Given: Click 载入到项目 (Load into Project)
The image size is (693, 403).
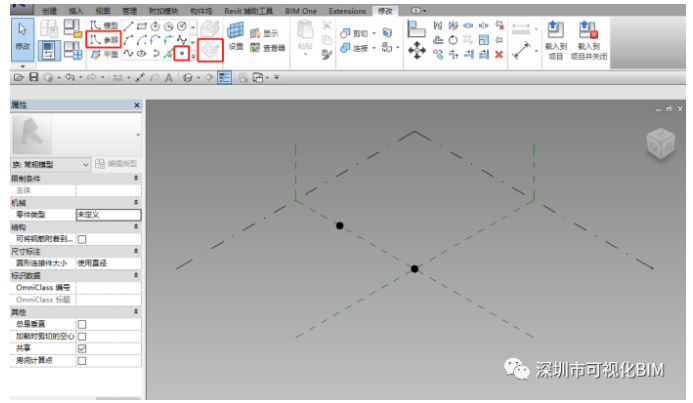Looking at the screenshot, I should 556,41.
